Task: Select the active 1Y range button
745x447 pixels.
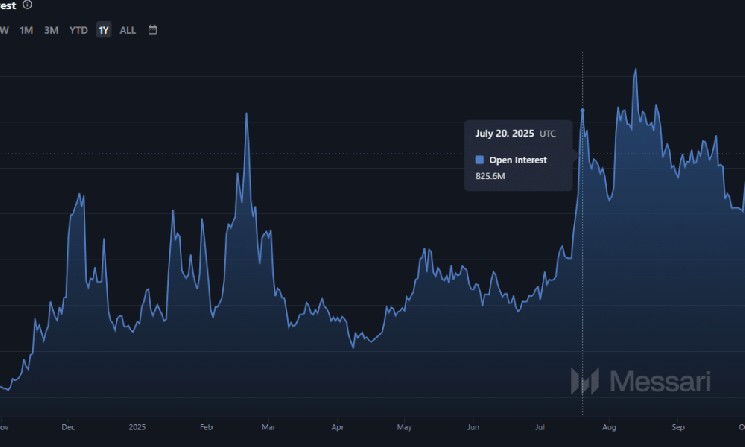Action: click(x=103, y=30)
